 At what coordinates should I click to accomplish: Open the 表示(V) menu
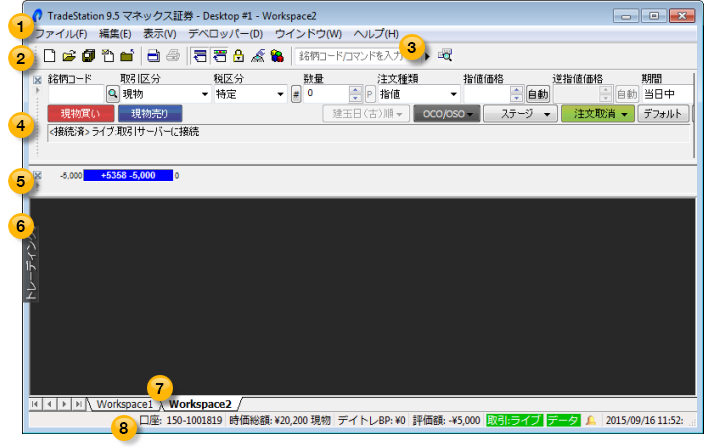pos(159,34)
